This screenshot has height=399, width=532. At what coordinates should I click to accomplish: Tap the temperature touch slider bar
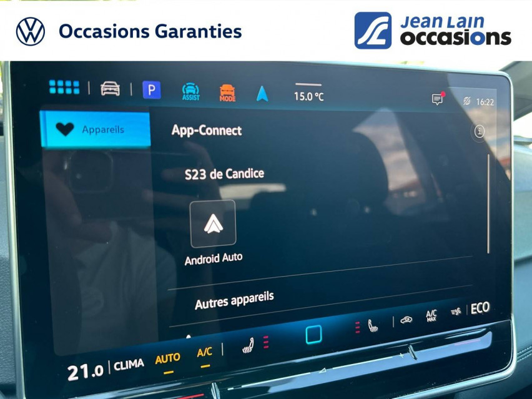tap(339, 368)
